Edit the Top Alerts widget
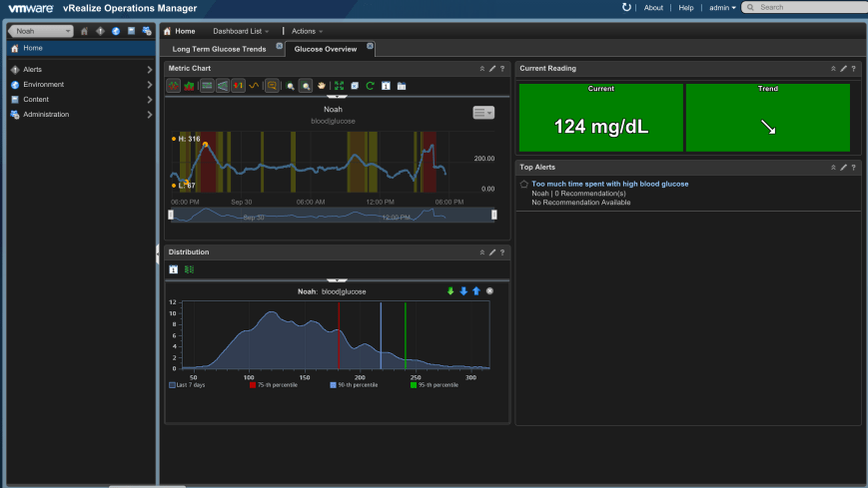Screen dimensions: 868x488 click(x=844, y=167)
